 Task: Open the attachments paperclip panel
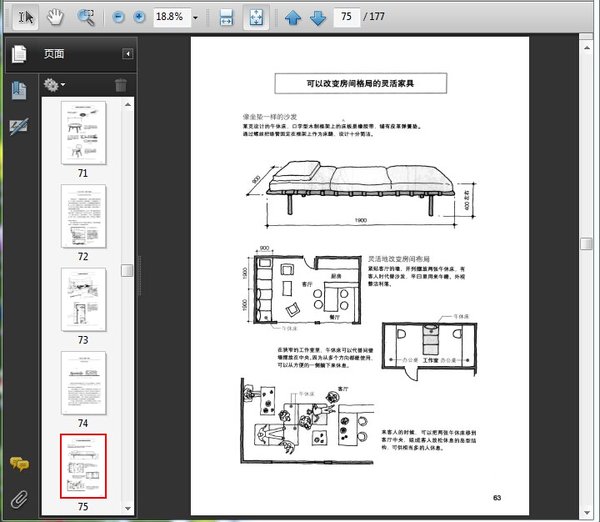(x=18, y=497)
